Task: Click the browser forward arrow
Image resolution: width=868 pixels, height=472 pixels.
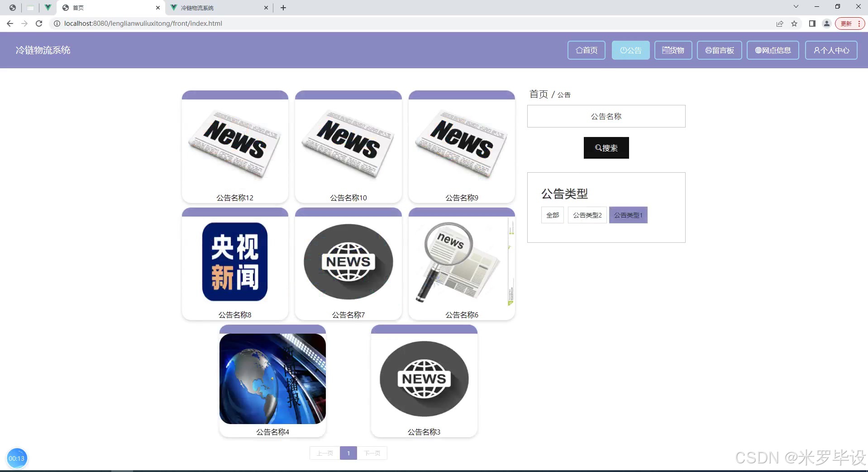Action: tap(24, 24)
